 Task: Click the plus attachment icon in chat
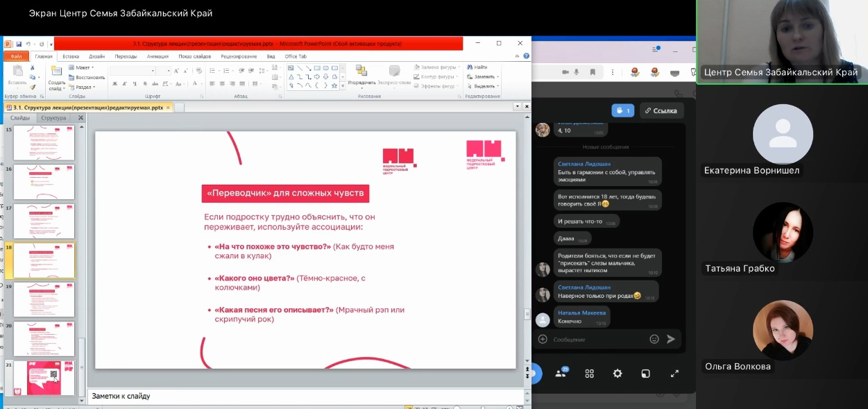(x=543, y=339)
